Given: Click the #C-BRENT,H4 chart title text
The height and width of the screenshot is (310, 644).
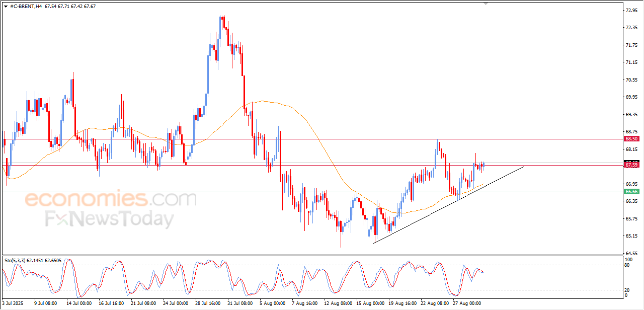Looking at the screenshot, I should pyautogui.click(x=26, y=6).
